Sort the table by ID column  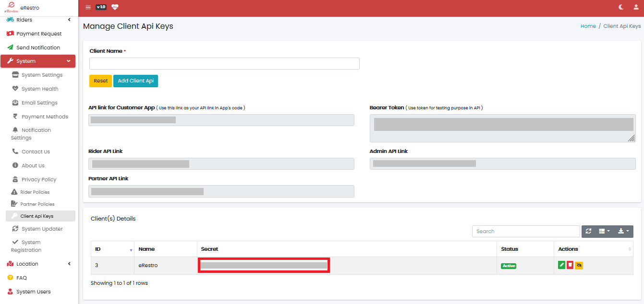pyautogui.click(x=112, y=249)
